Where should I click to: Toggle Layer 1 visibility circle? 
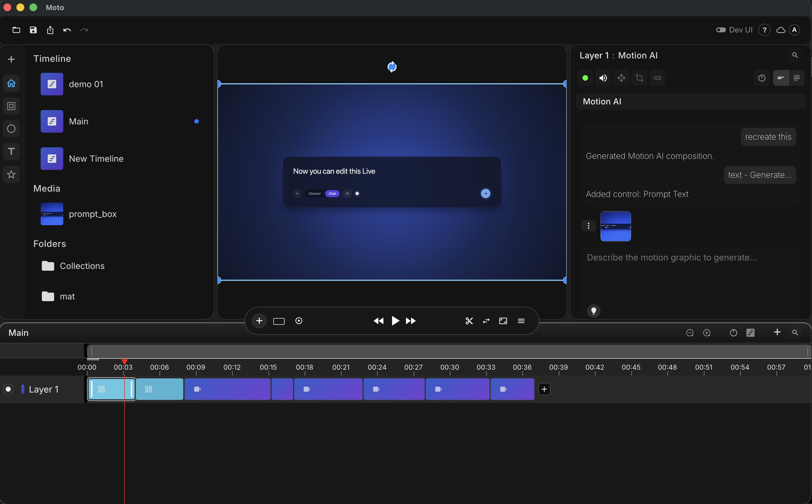point(8,389)
